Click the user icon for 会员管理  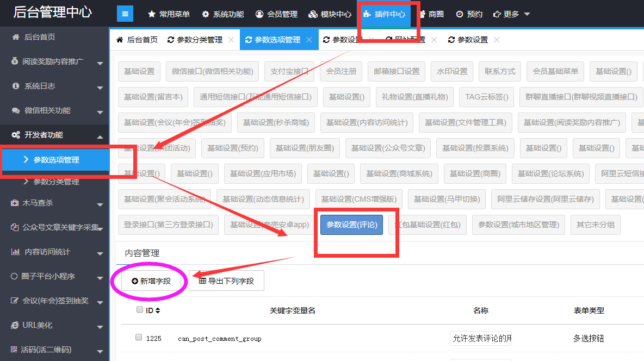tap(259, 14)
